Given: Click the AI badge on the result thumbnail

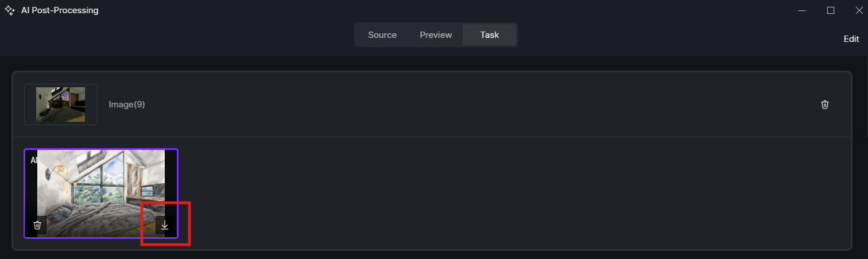Looking at the screenshot, I should 33,160.
